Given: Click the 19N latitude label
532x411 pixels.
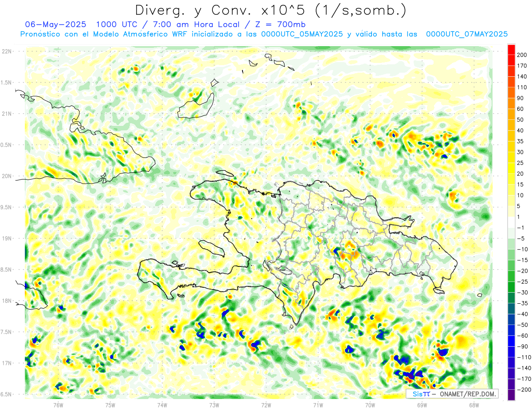Looking at the screenshot, I should point(7,239).
